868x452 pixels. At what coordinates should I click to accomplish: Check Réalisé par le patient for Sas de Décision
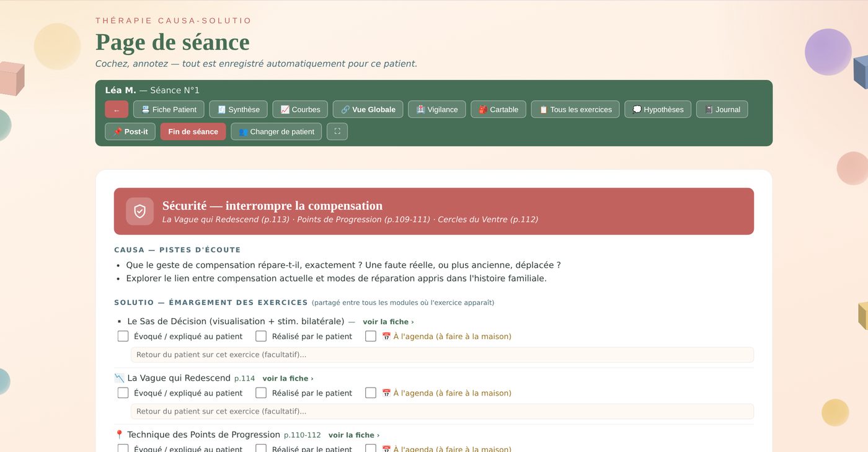[x=261, y=336]
